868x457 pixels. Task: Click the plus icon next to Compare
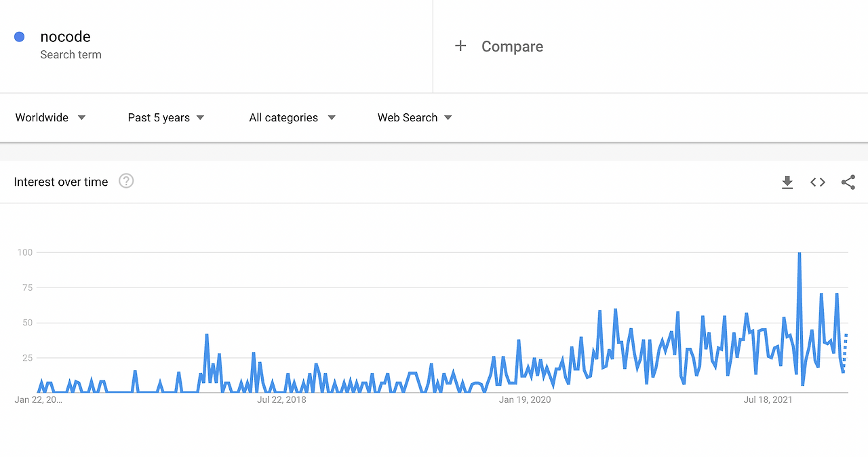(x=460, y=46)
